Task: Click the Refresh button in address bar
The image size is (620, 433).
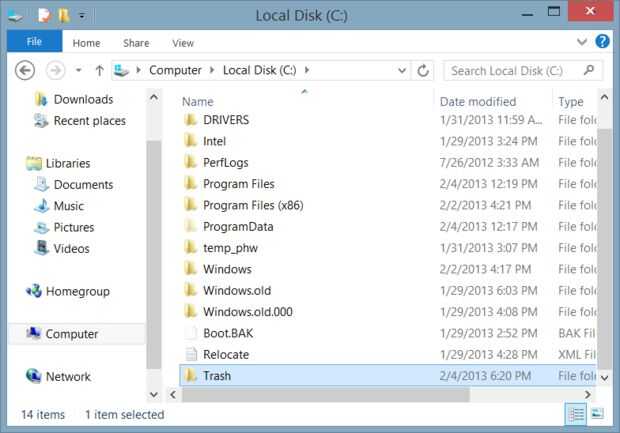Action: point(423,71)
